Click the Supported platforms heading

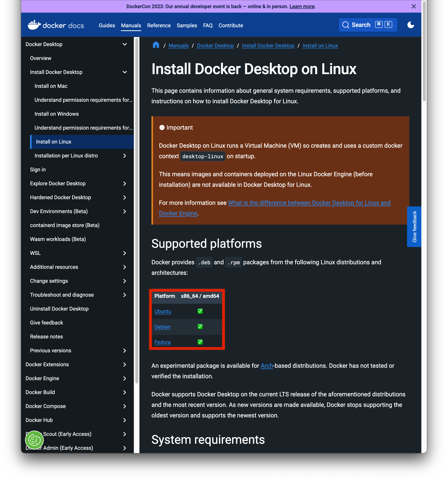[207, 244]
